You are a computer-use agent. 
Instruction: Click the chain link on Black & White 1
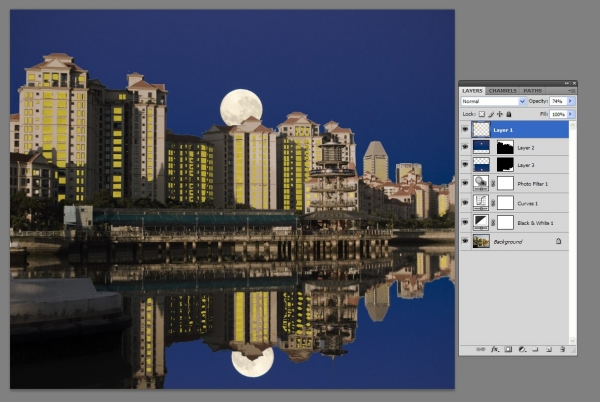tap(493, 223)
